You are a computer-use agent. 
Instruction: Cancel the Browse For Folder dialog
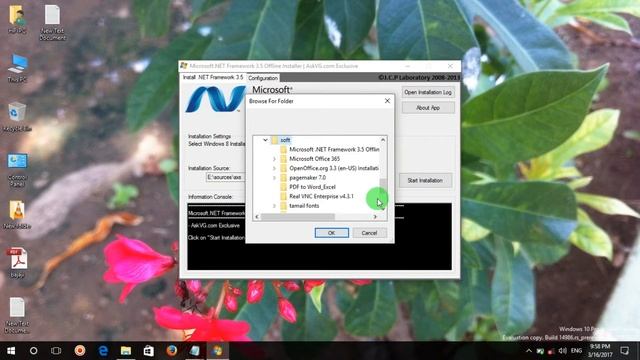click(369, 233)
